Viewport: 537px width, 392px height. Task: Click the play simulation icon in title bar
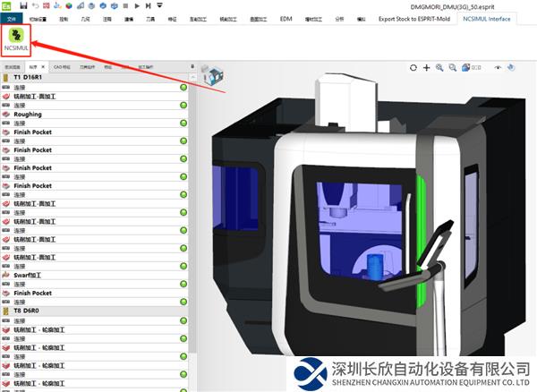click(136, 5)
